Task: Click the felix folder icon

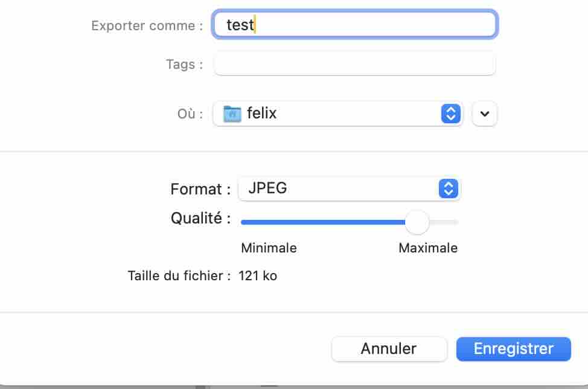Action: tap(232, 114)
